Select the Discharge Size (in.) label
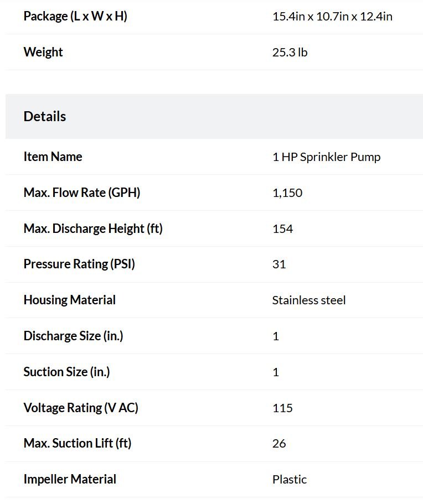This screenshot has width=423, height=504. point(73,336)
